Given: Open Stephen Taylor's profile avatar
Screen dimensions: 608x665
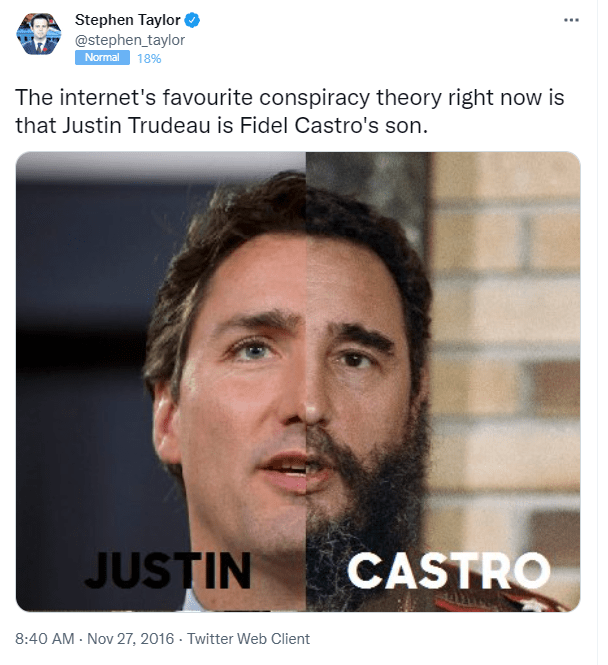Looking at the screenshot, I should [x=39, y=34].
